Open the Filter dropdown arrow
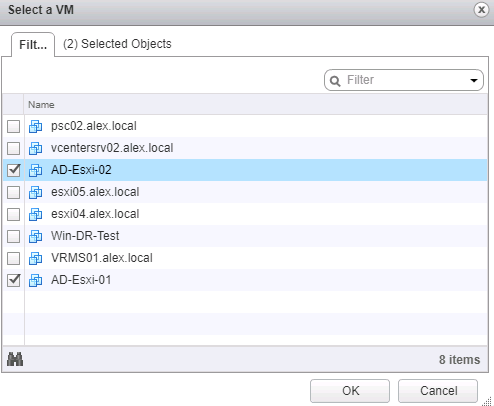494x406 pixels. (x=474, y=80)
